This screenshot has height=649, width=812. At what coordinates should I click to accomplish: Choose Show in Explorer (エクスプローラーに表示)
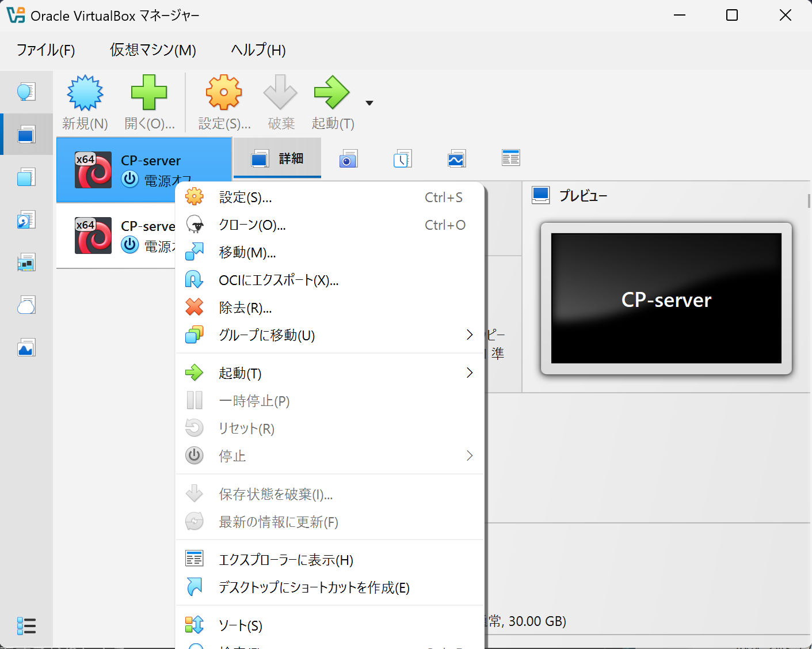click(330, 560)
